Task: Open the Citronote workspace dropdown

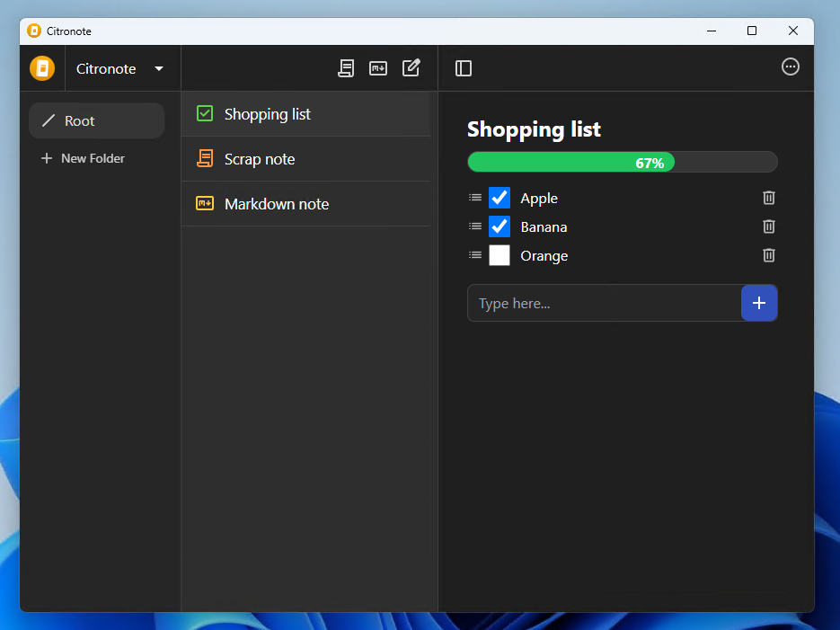Action: coord(120,68)
